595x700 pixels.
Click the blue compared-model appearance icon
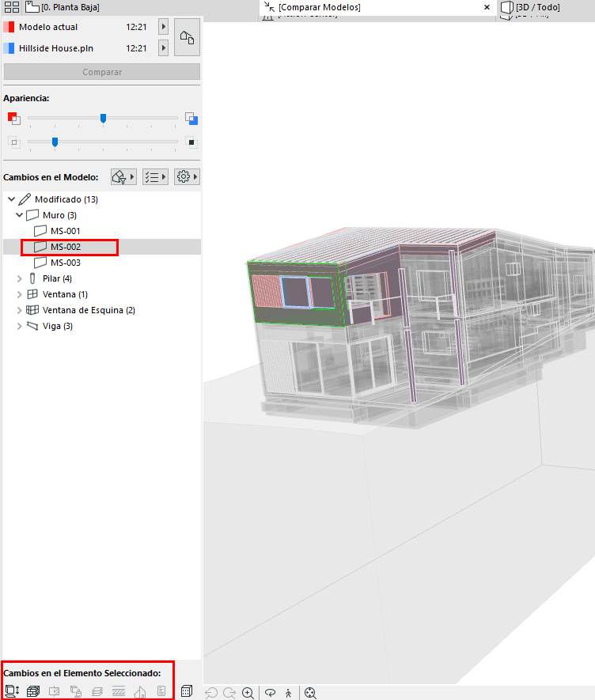(191, 119)
